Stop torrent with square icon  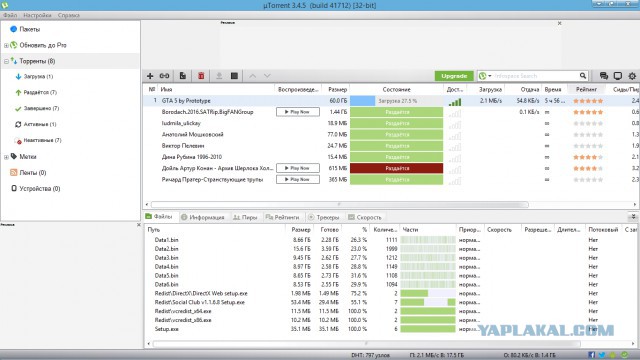(234, 76)
